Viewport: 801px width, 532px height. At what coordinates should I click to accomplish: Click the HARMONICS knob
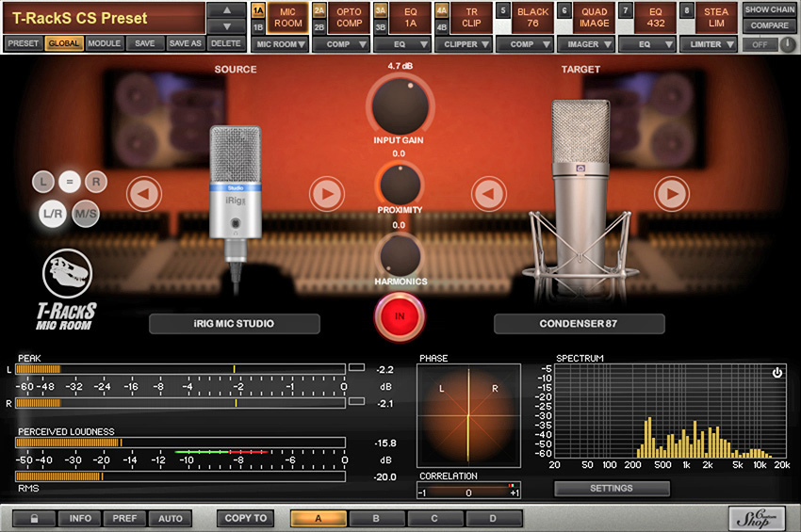tap(400, 256)
